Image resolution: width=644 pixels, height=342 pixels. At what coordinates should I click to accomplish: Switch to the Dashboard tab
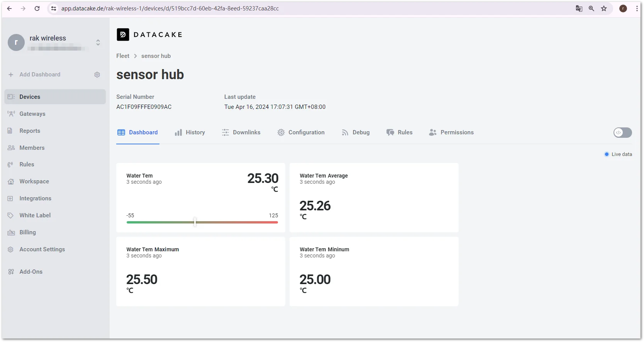pyautogui.click(x=138, y=132)
